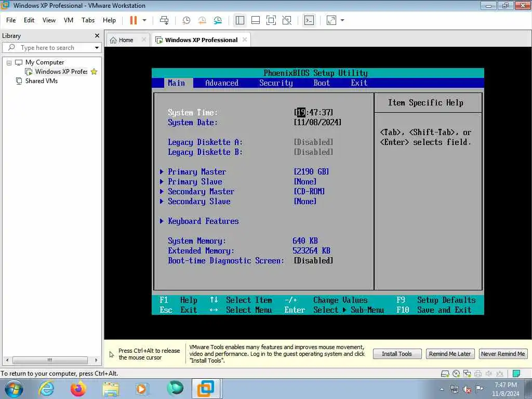532x399 pixels.
Task: Open the Tabs menu
Action: [88, 20]
